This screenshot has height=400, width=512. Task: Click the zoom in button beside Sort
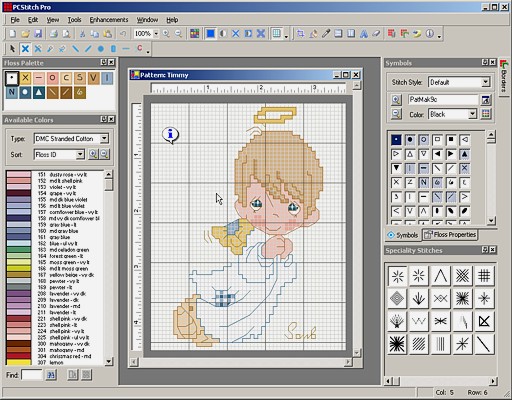click(x=93, y=154)
